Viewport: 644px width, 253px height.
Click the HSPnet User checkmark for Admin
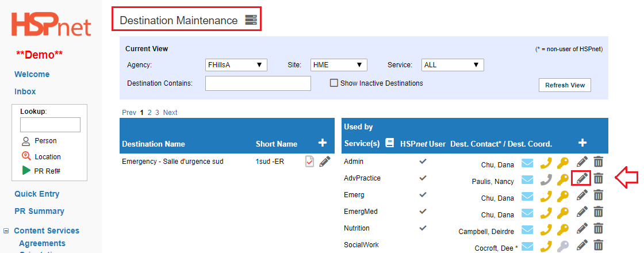pos(423,162)
